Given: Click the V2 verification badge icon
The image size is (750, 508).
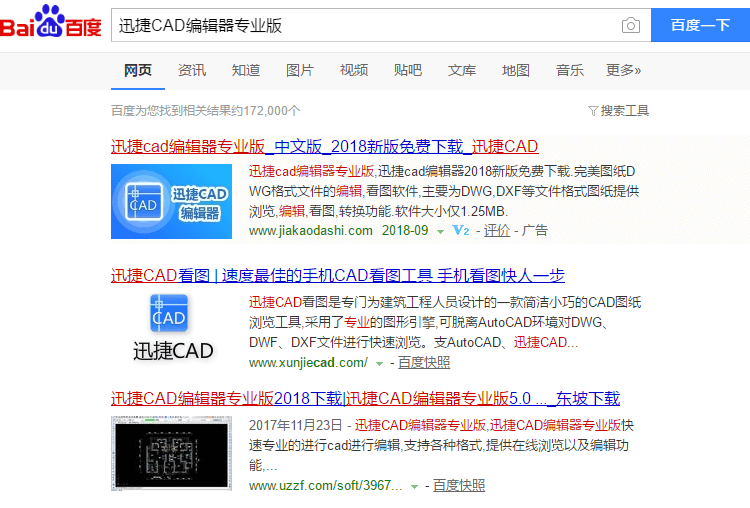Looking at the screenshot, I should point(461,231).
